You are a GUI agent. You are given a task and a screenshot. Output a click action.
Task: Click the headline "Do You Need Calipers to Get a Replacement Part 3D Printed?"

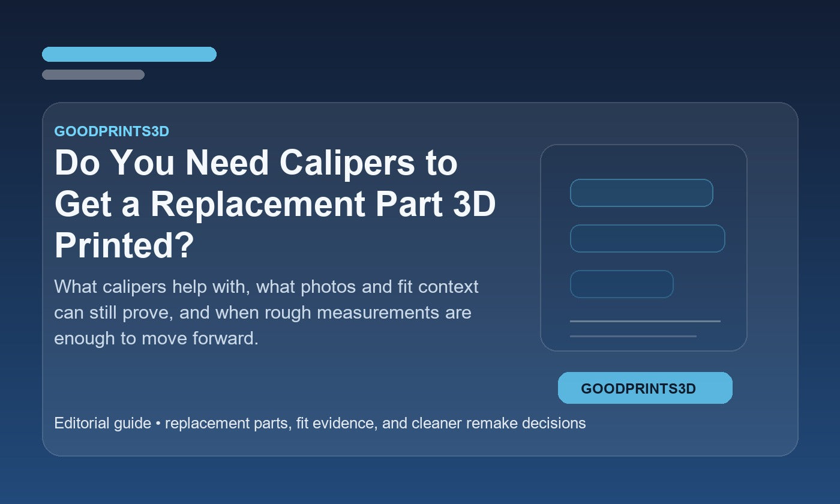pyautogui.click(x=275, y=203)
